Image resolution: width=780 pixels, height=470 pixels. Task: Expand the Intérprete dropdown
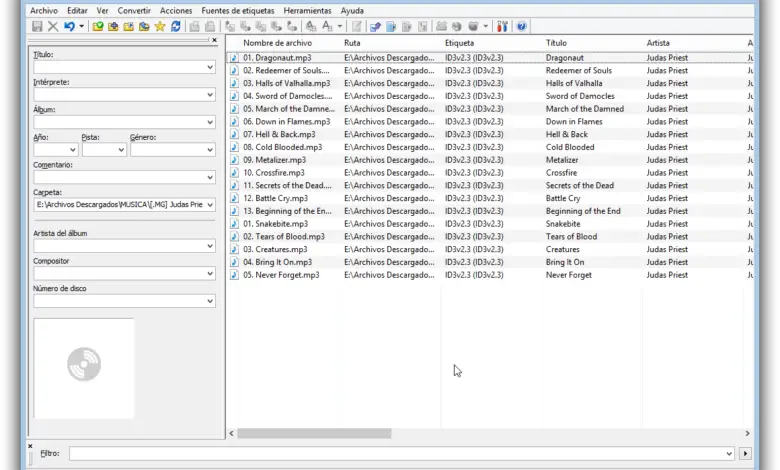pos(210,94)
